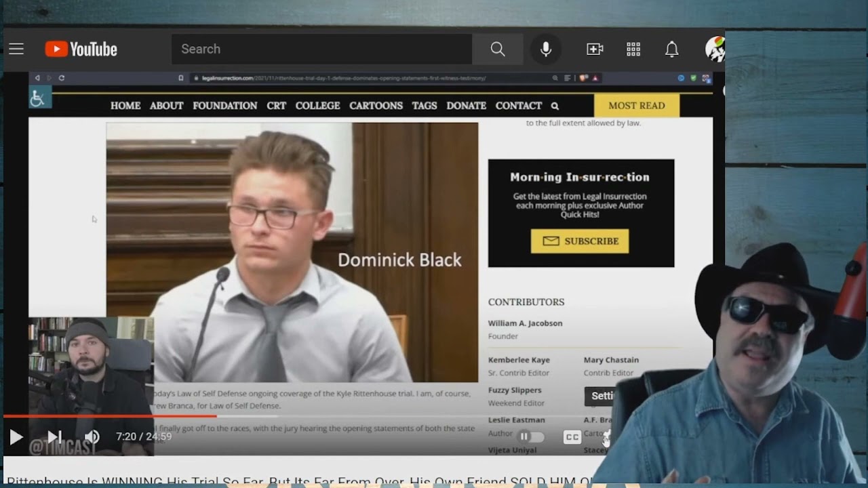Viewport: 868px width, 488px height.
Task: Seek along the red progress bar
Action: coord(110,416)
